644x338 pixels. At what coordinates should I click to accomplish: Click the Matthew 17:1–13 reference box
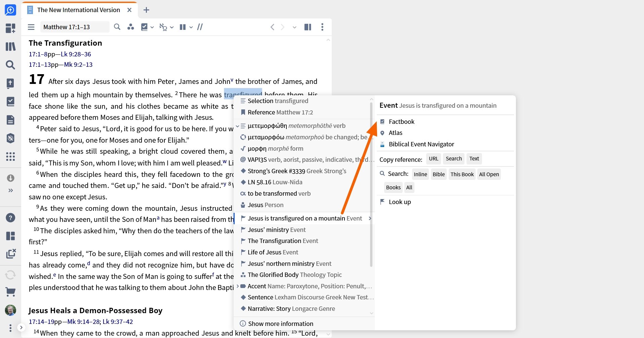point(75,27)
